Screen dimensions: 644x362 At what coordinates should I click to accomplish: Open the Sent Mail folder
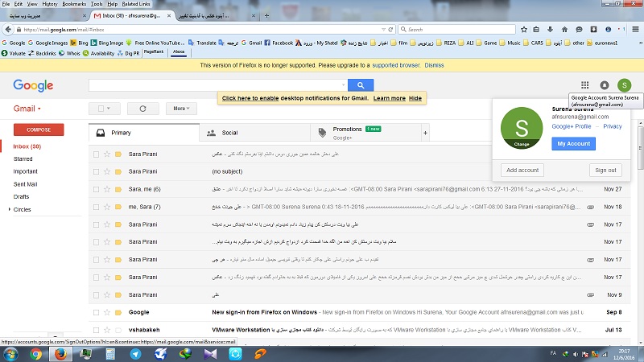[25, 184]
